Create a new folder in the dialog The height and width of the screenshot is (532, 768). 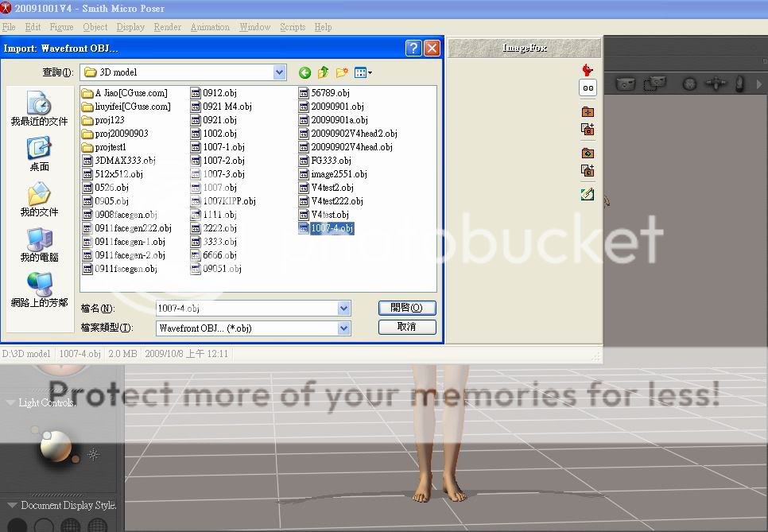tap(342, 73)
